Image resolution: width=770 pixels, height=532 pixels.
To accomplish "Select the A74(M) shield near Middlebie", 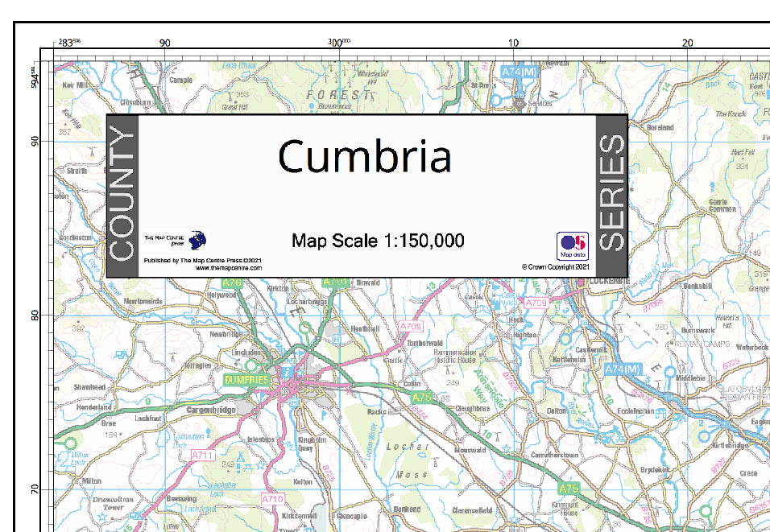I will pos(625,369).
